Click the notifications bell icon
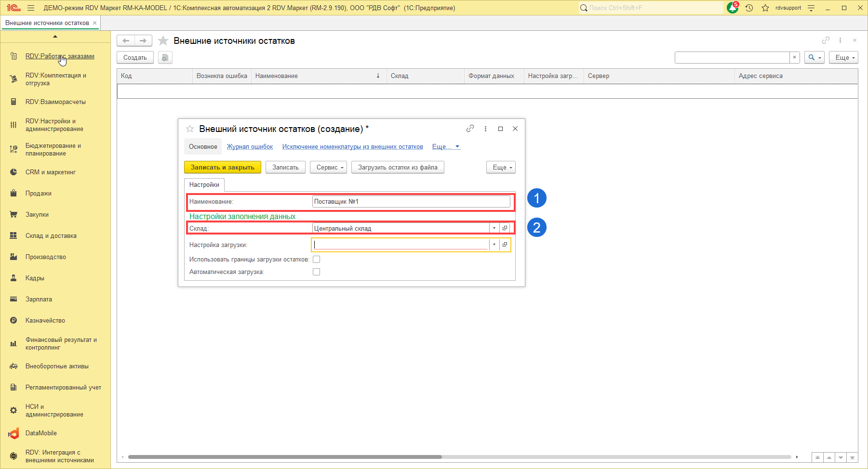Screen dimensions: 868x469 click(732, 8)
